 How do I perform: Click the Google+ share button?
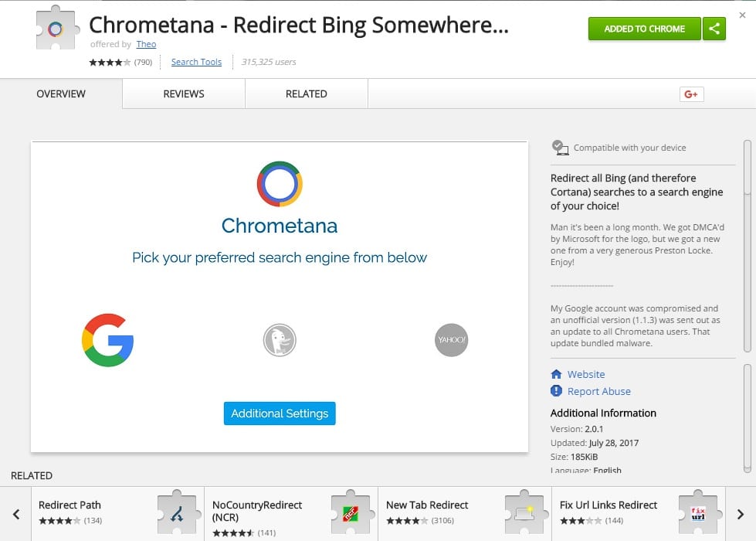coord(691,94)
